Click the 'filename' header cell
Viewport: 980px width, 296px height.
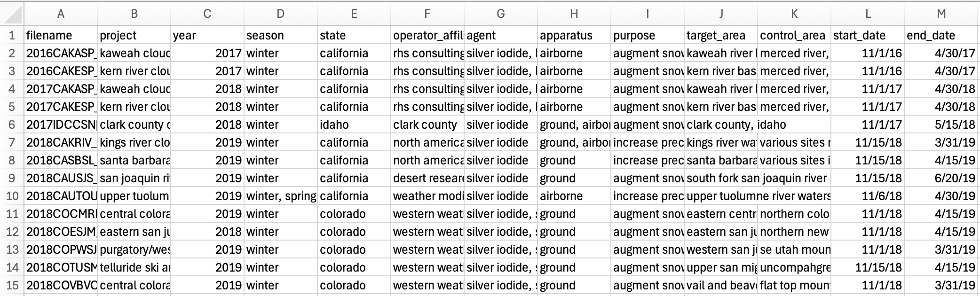pos(61,36)
